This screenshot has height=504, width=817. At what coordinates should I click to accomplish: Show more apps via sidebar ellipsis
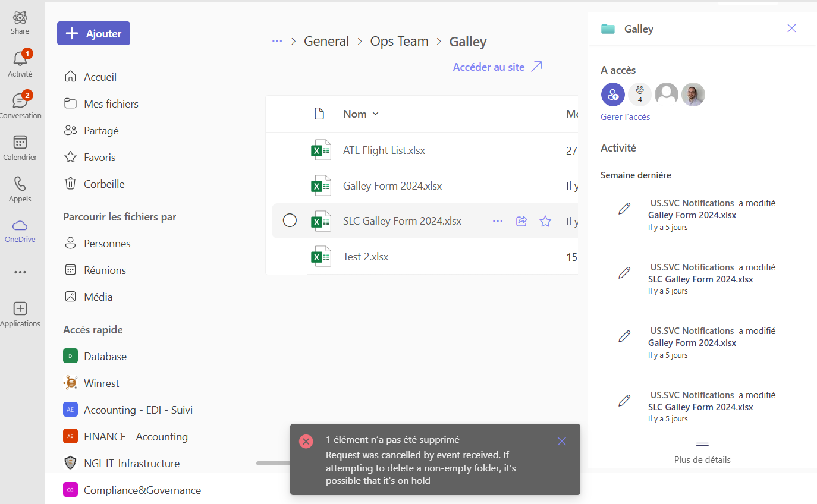20,272
